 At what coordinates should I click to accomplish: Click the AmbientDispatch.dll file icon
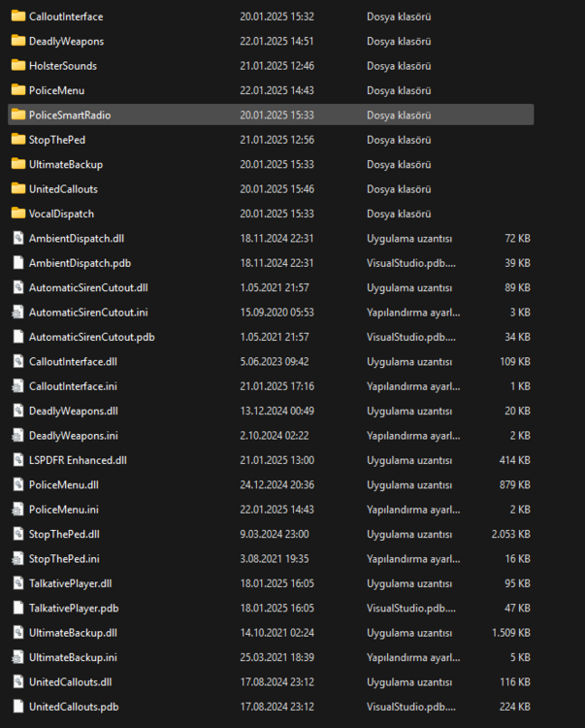[18, 238]
